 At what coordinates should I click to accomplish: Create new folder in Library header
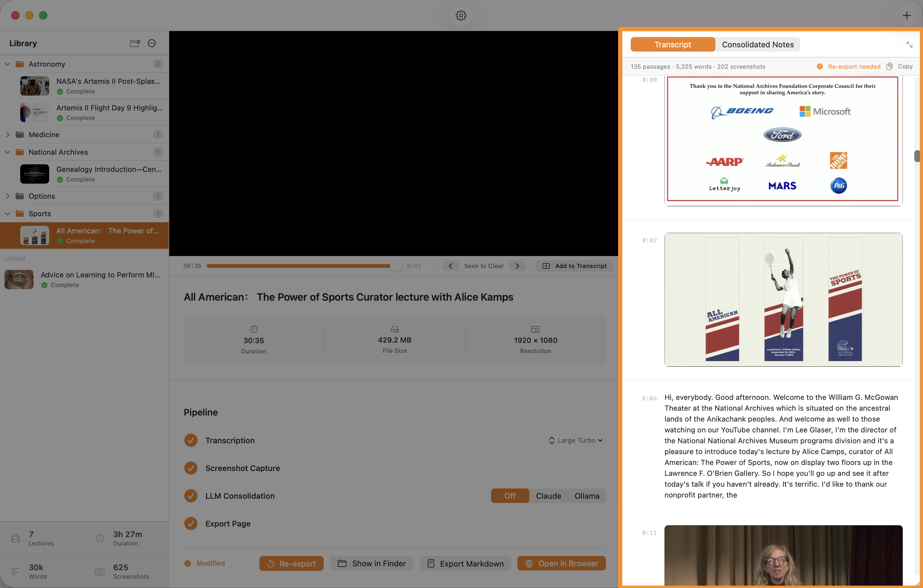(x=135, y=43)
